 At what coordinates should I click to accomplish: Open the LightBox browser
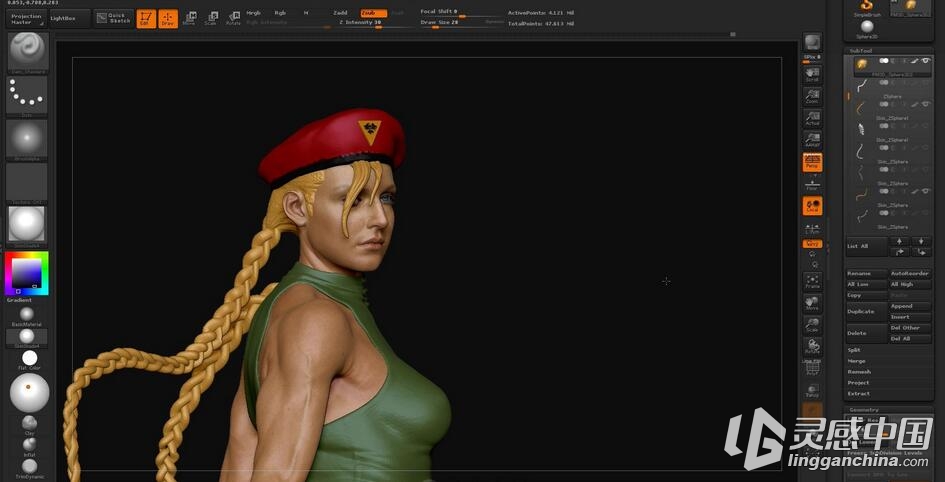70,19
